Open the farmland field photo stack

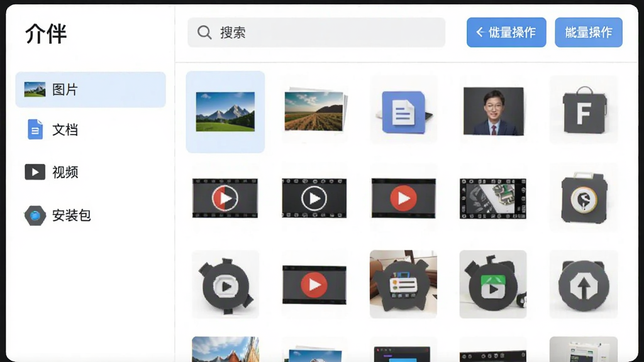pyautogui.click(x=314, y=111)
